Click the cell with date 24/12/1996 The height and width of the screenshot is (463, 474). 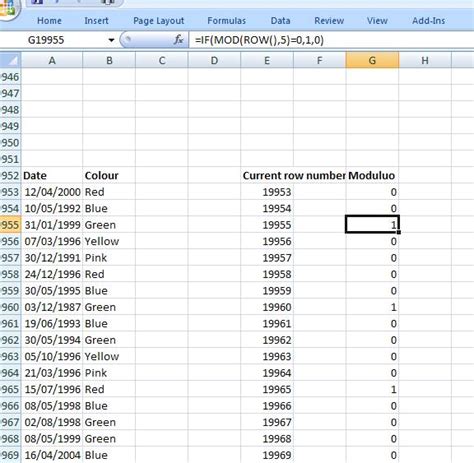tap(52, 274)
